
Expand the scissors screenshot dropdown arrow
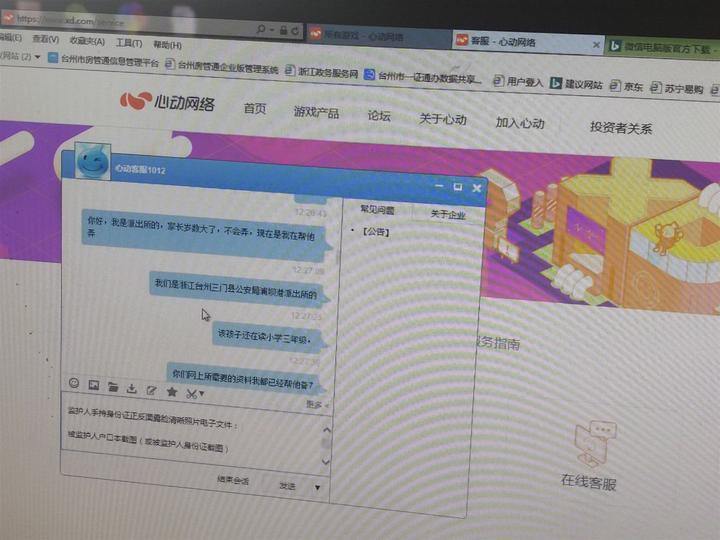202,394
